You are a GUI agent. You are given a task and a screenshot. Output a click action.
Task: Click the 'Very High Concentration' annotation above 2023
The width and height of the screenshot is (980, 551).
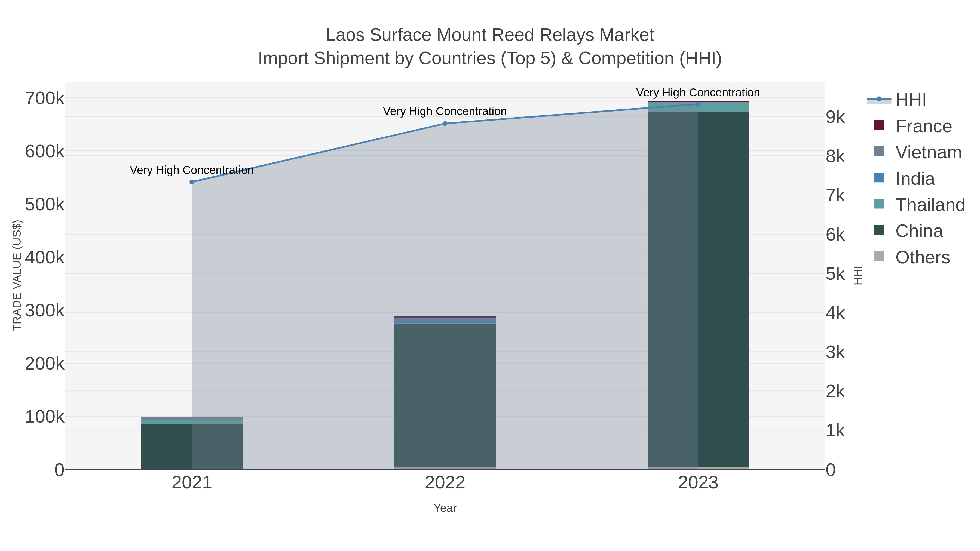click(x=698, y=93)
